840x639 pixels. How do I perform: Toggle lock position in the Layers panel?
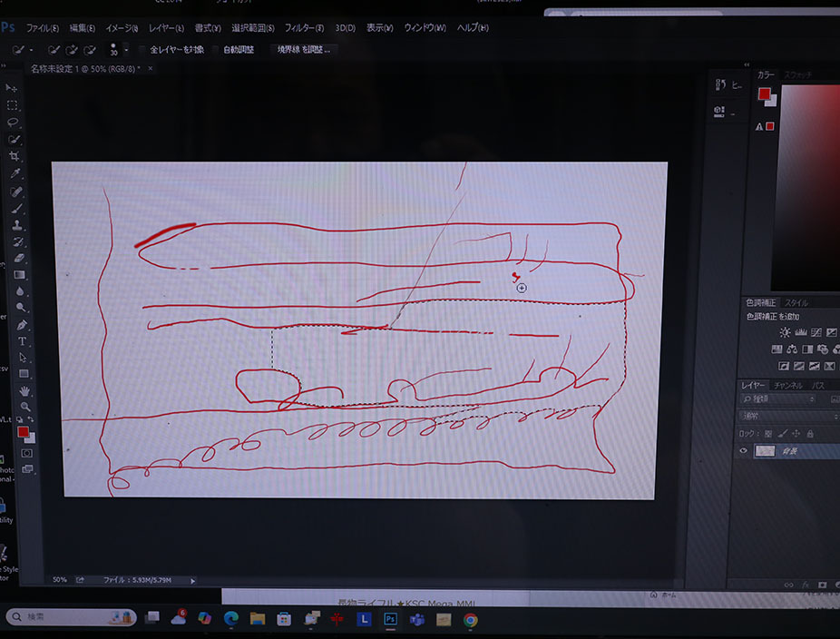point(796,433)
